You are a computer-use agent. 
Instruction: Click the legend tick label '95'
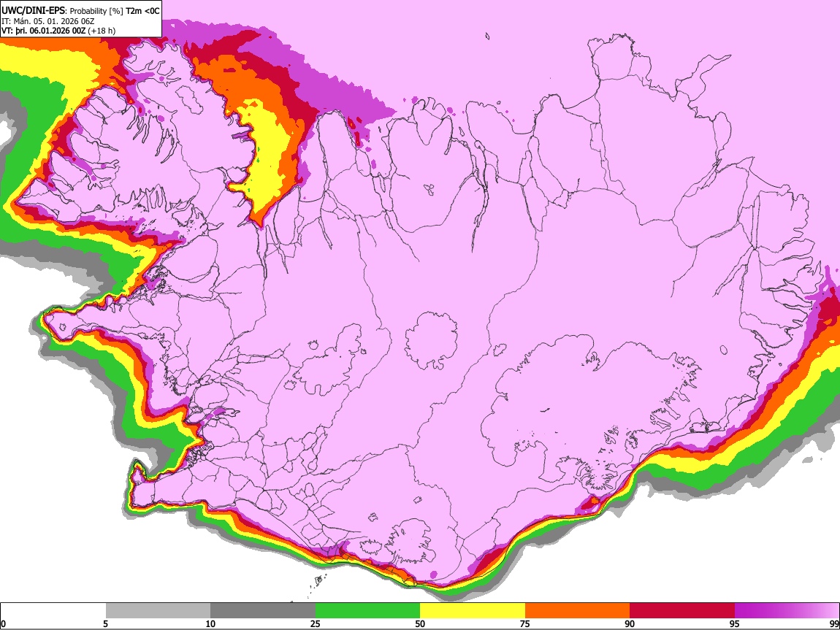point(735,623)
